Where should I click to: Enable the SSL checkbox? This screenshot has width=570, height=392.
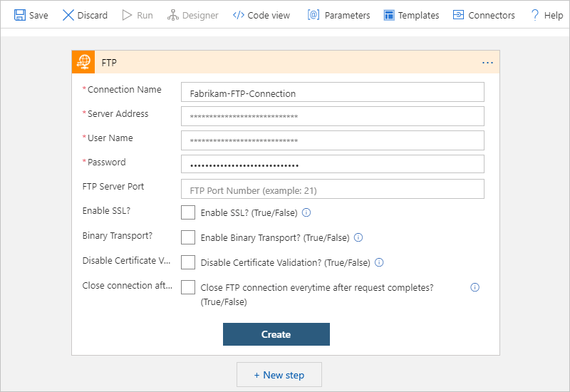tap(188, 212)
